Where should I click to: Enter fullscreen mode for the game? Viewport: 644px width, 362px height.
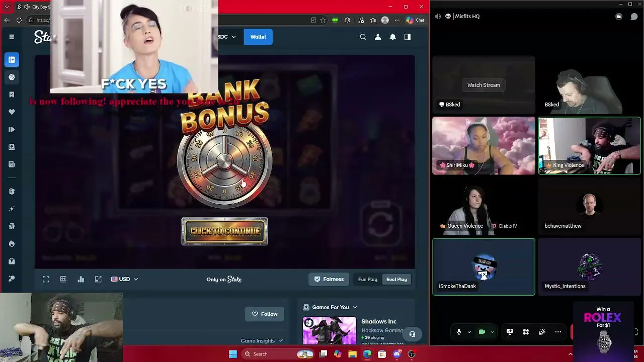(46, 279)
